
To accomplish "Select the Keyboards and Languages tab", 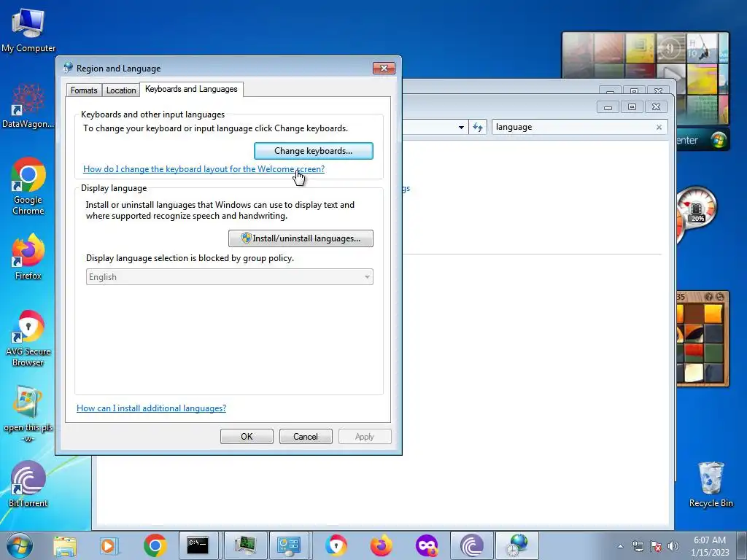I will tap(192, 89).
